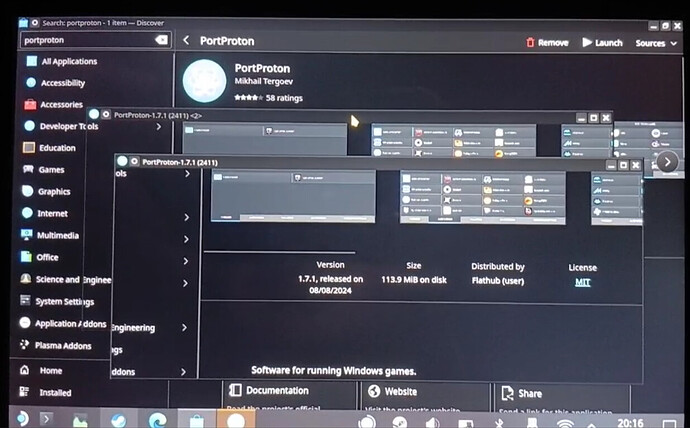Open Wi-Fi network settings in the tray
Screen dimensions: 690x428
[564, 423]
